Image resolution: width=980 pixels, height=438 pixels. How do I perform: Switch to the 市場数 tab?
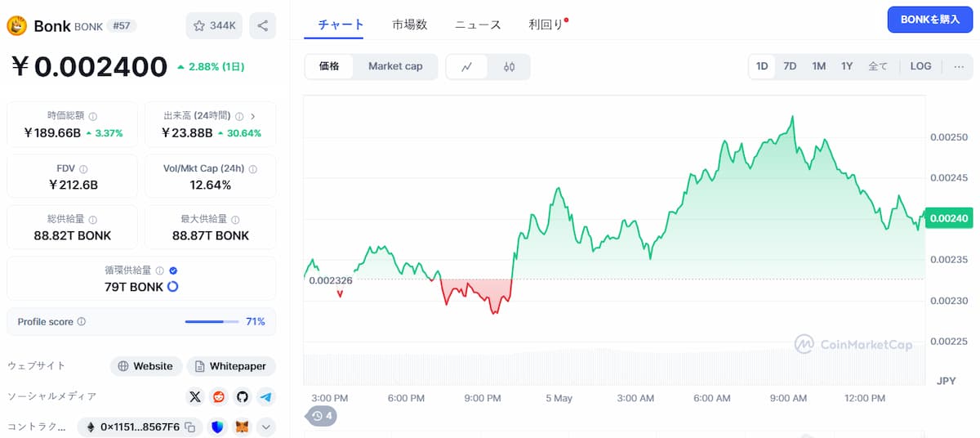click(409, 25)
